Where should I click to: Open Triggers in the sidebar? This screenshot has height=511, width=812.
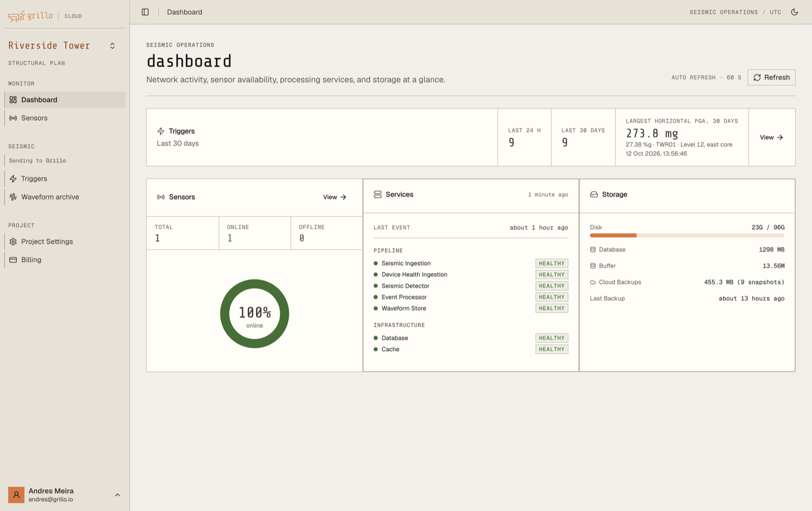coord(65,179)
